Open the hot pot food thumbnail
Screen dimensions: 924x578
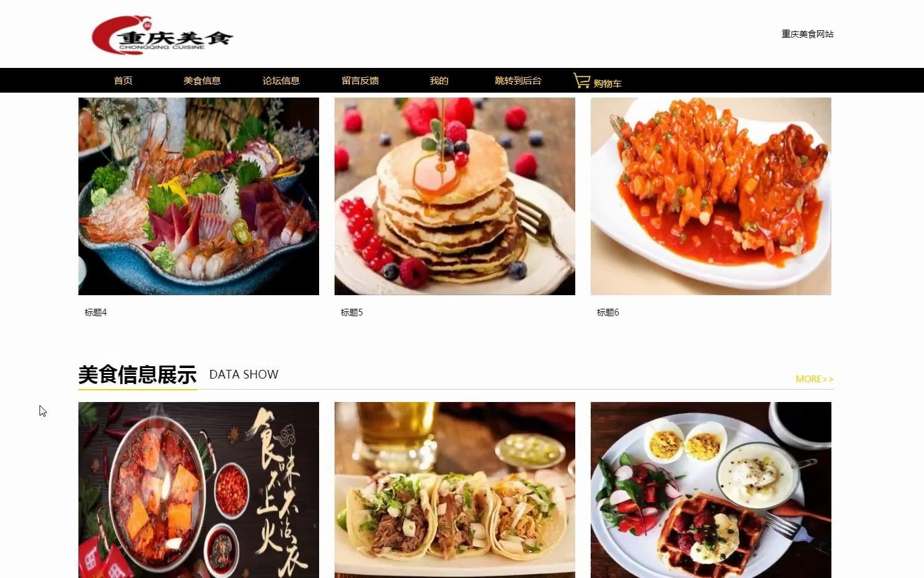[x=199, y=490]
